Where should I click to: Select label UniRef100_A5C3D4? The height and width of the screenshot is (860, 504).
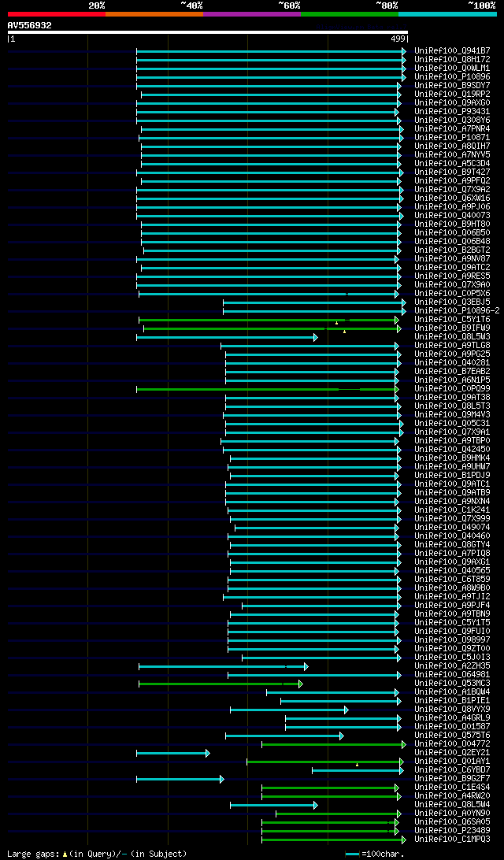[x=453, y=164]
